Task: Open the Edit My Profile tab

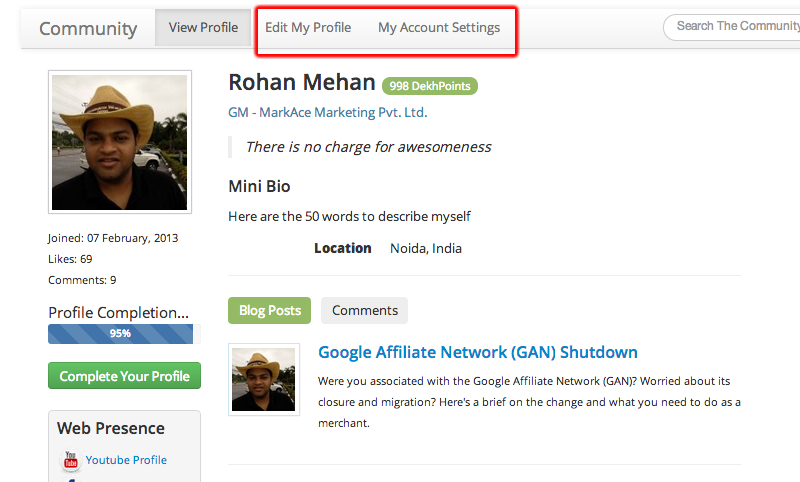Action: pyautogui.click(x=308, y=28)
